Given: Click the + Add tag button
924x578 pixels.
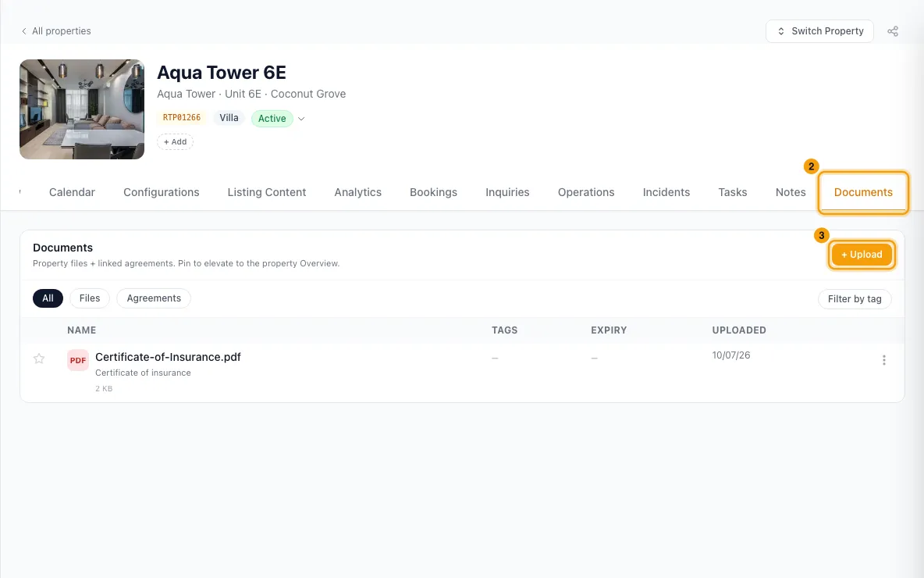Looking at the screenshot, I should 175,142.
